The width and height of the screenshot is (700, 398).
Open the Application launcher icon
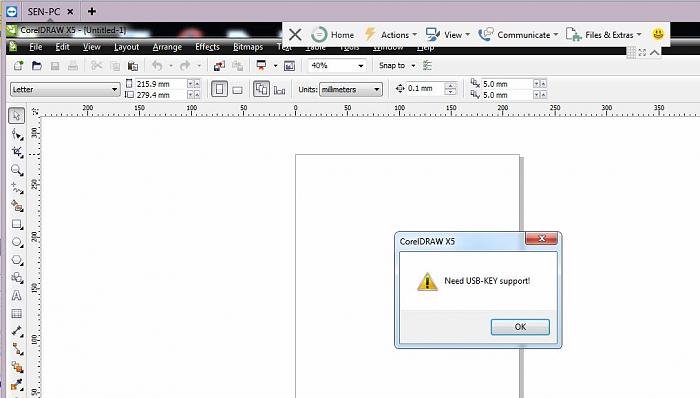[x=262, y=66]
